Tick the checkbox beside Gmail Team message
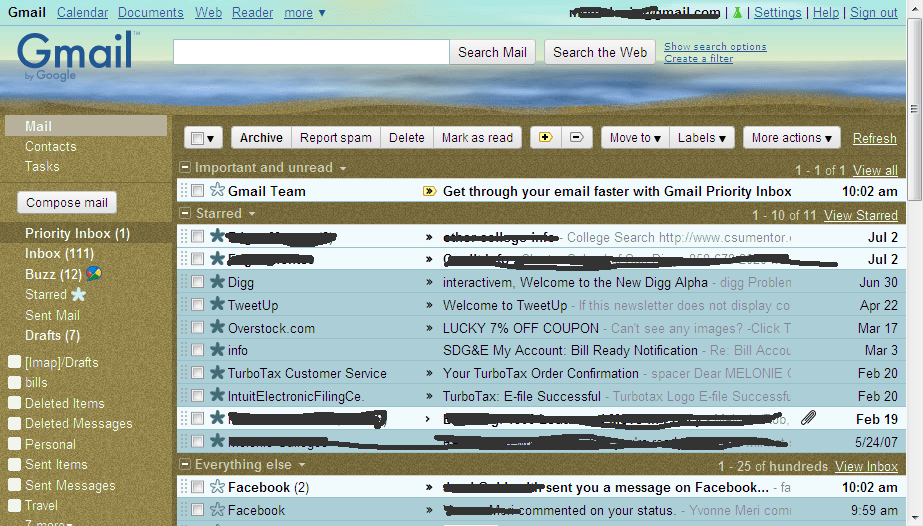923x526 pixels. [198, 191]
